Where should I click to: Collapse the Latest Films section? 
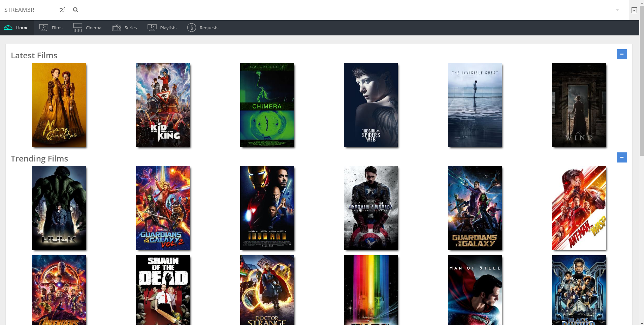tap(622, 54)
